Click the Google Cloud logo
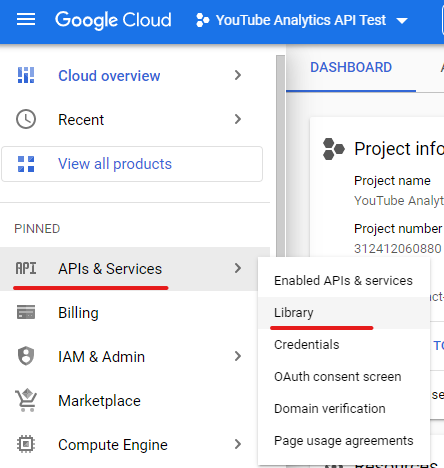This screenshot has height=468, width=444. coord(113,20)
